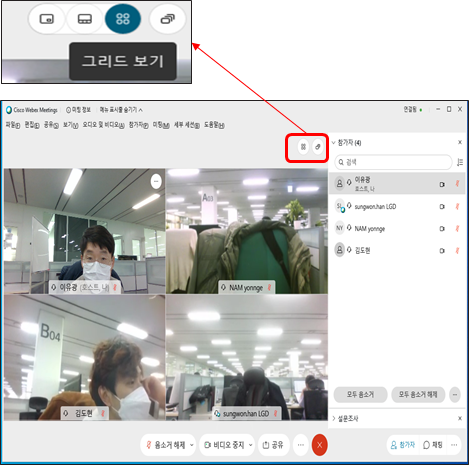Open more options next to Share
469x465 pixels.
point(301,445)
